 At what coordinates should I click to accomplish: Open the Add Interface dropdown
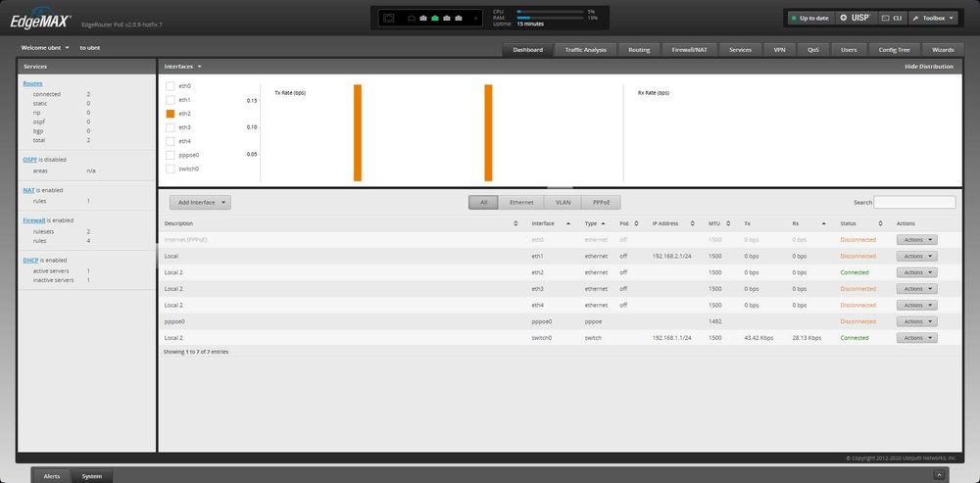200,203
